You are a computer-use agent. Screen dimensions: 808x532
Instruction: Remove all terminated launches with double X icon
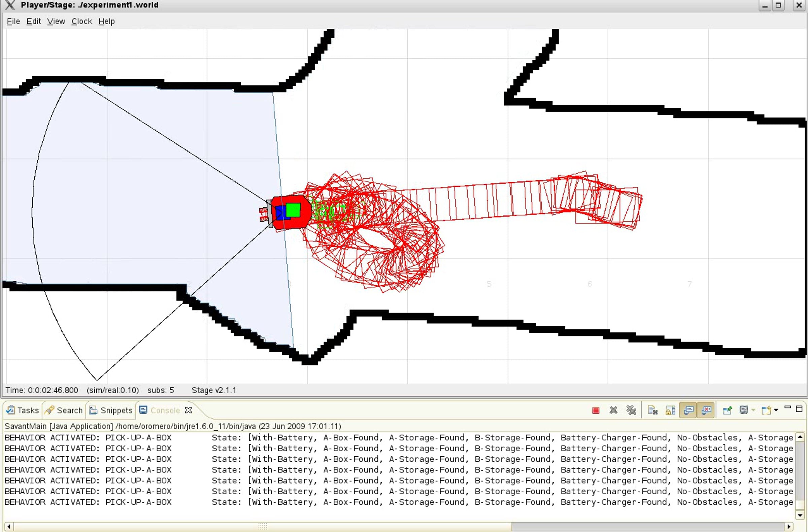coord(631,411)
